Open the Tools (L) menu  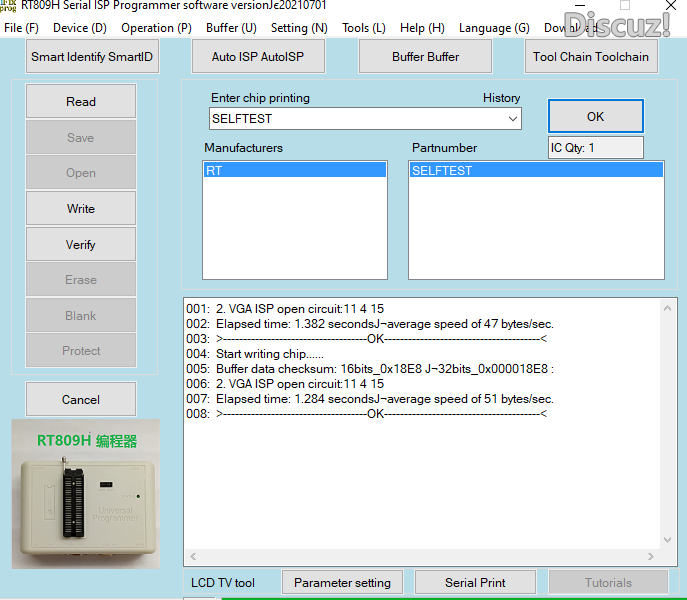coord(363,28)
